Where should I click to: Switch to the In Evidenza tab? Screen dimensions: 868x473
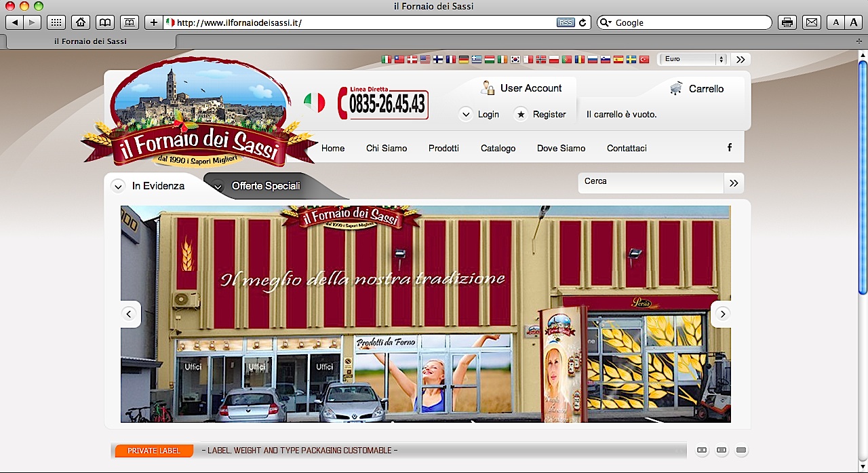[x=158, y=186]
